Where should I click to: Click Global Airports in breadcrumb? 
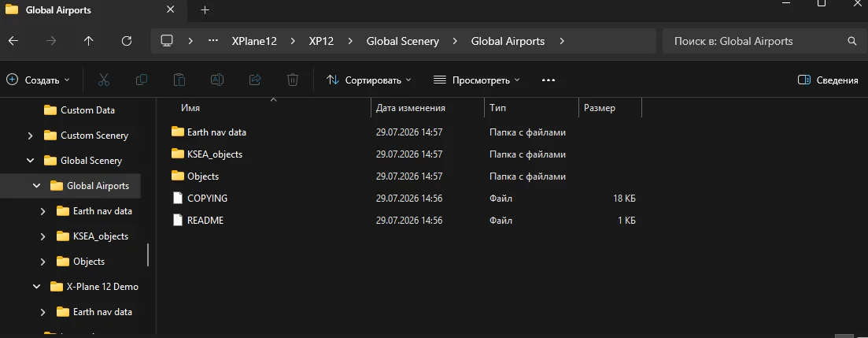[508, 41]
